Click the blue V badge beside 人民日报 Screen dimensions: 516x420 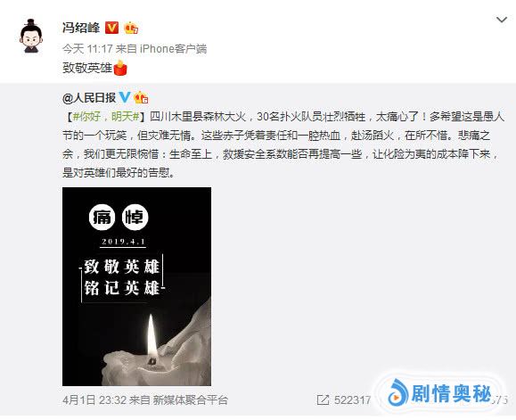(x=125, y=97)
